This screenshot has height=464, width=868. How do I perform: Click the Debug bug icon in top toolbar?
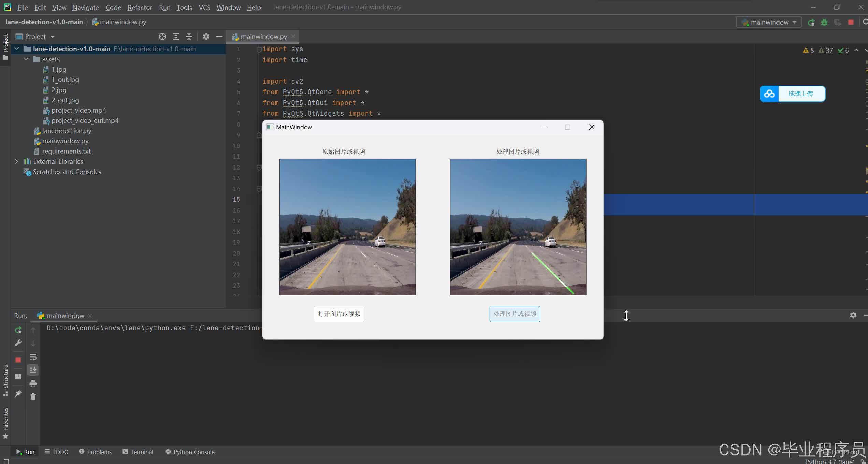pyautogui.click(x=824, y=22)
